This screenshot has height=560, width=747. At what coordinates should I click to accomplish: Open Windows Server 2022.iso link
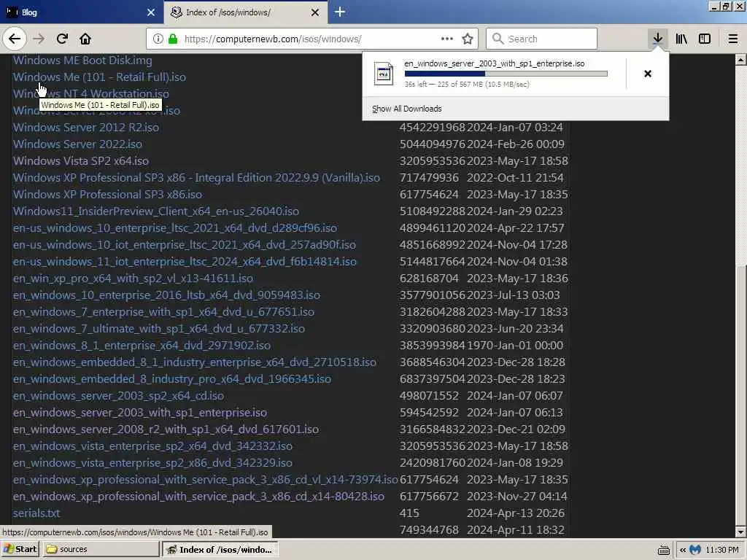tap(77, 144)
